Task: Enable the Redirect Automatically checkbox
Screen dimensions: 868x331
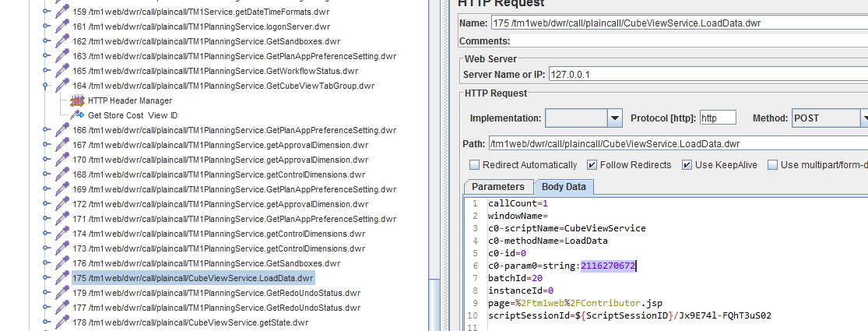Action: coord(474,165)
